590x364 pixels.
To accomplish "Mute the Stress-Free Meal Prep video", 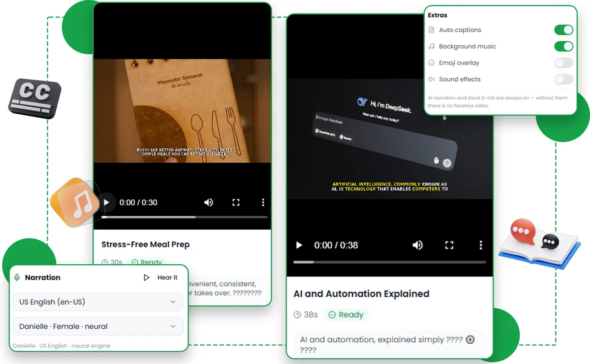I will [x=208, y=203].
